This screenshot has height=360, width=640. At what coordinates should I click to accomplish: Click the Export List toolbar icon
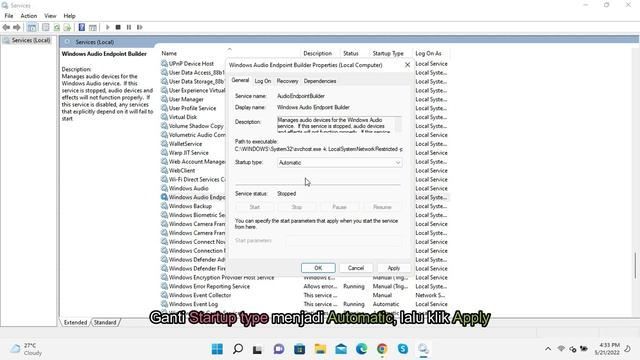coord(67,27)
